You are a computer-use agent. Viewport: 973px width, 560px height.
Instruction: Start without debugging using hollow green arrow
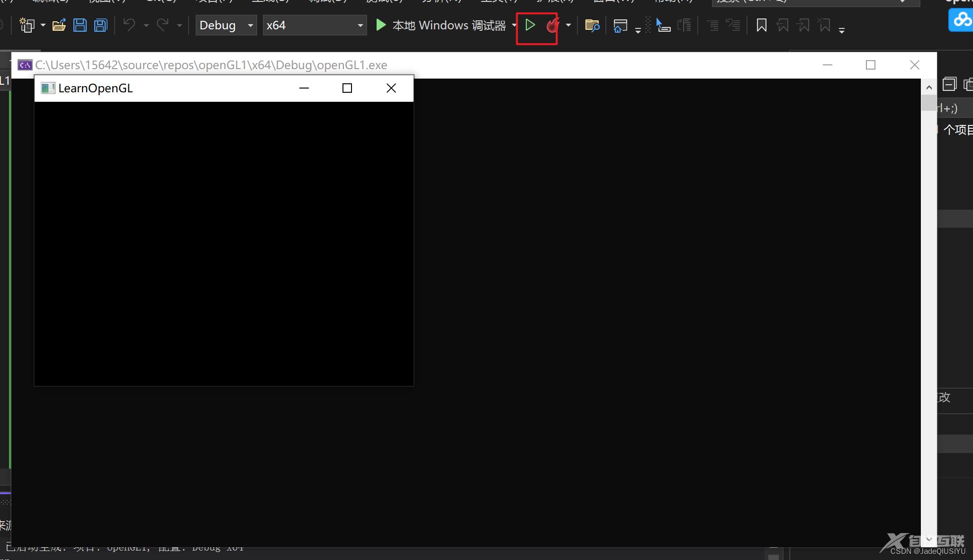530,25
